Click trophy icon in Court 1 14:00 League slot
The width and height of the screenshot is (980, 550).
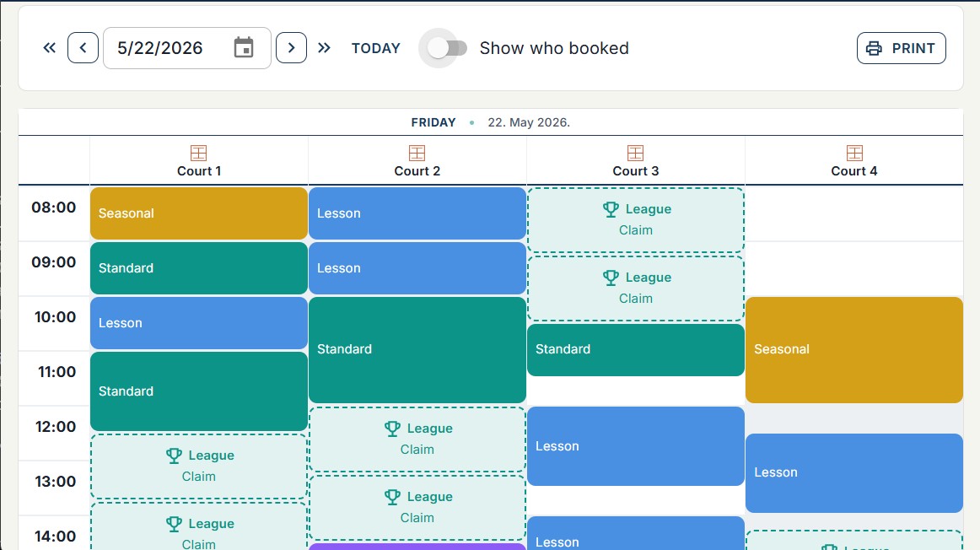tap(174, 524)
